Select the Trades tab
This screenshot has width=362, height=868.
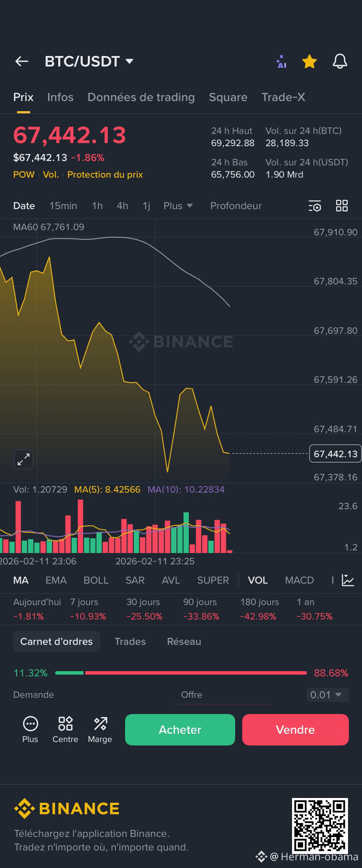pos(130,641)
